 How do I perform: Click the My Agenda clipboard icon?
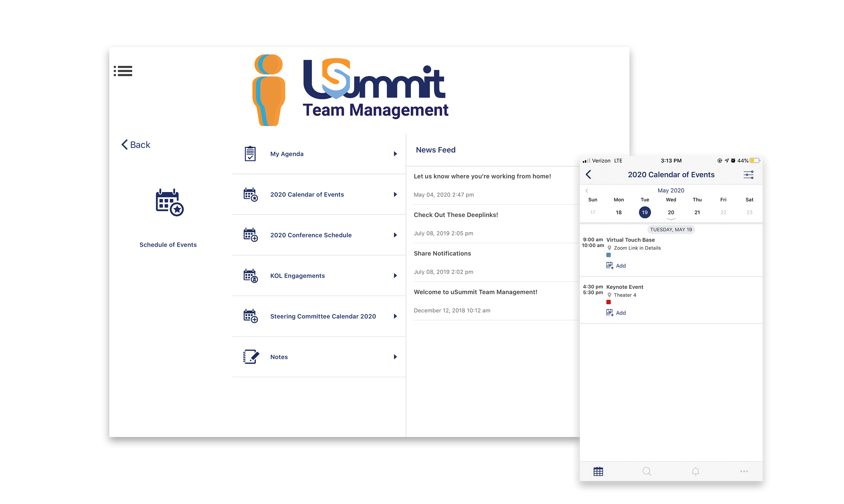(x=250, y=154)
